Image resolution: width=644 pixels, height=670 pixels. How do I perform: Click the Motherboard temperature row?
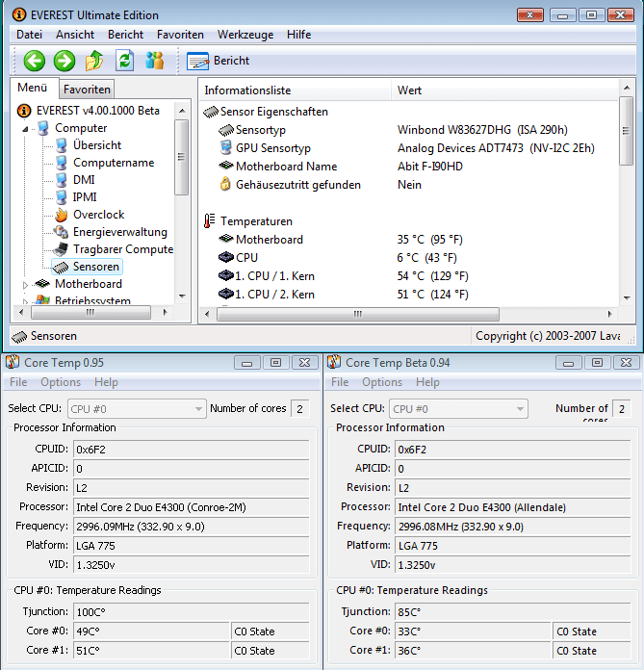409,240
